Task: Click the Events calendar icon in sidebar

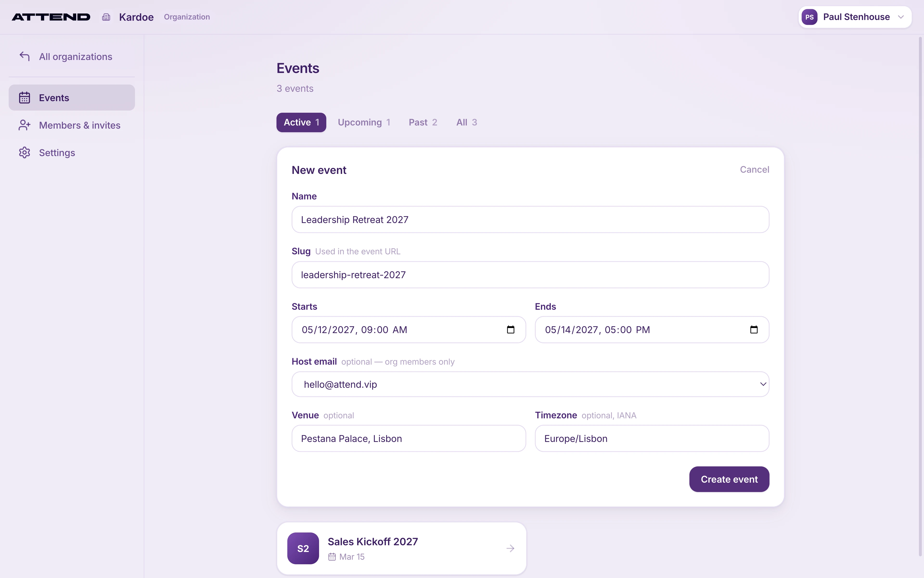Action: (x=25, y=98)
